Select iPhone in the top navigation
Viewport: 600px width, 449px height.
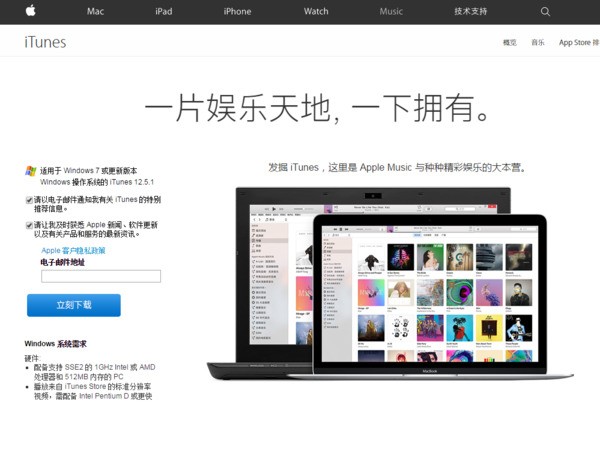(x=237, y=11)
